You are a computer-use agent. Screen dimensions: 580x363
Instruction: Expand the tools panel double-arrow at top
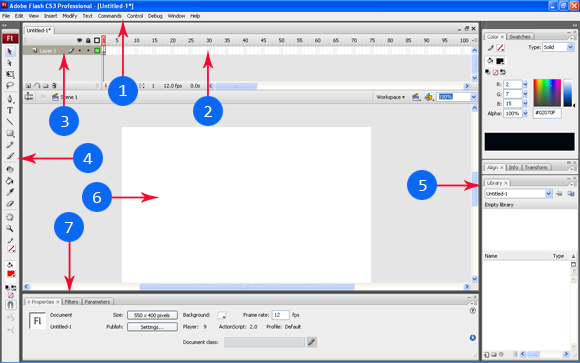[4, 26]
